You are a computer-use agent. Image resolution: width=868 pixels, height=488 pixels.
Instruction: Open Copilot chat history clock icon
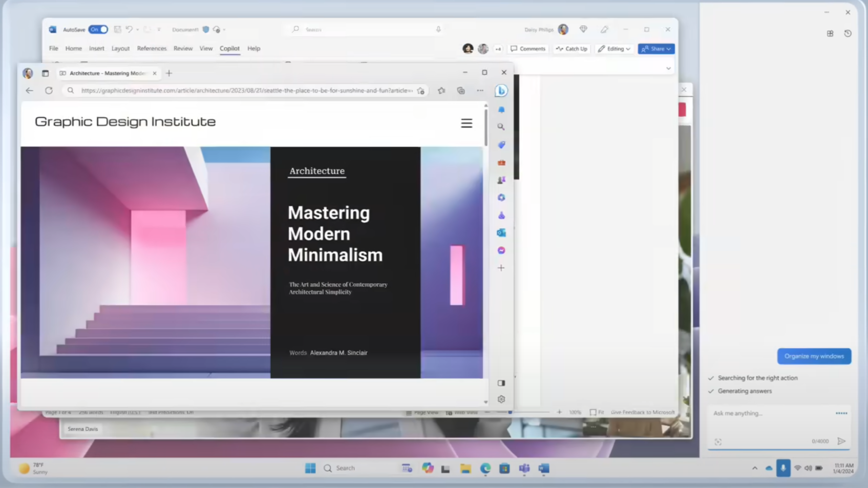[x=848, y=33]
